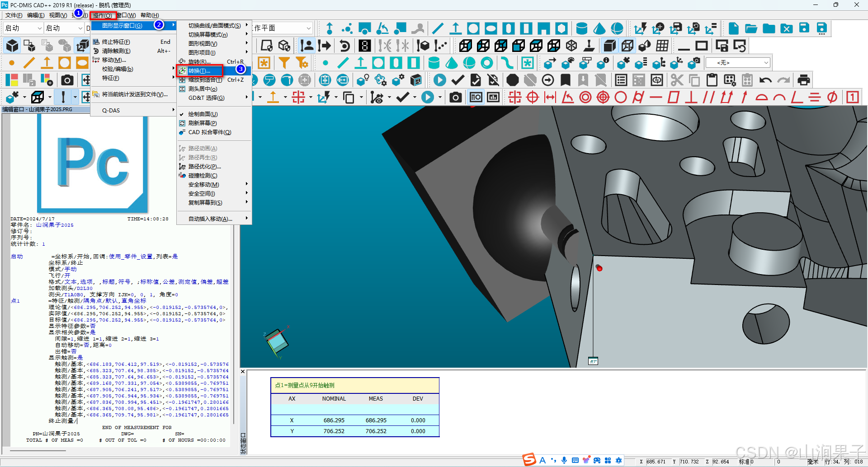Open the second 启动 combo box
This screenshot has width=868, height=467.
point(65,28)
